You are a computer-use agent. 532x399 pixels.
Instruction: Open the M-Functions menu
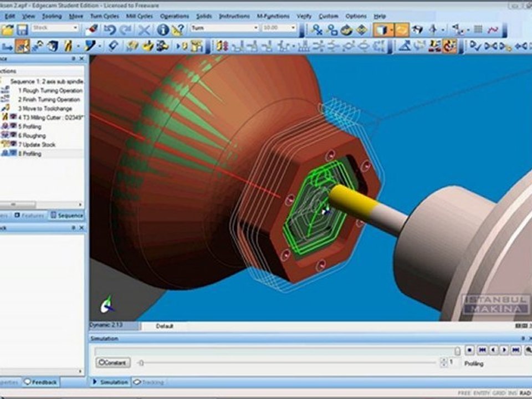(x=273, y=16)
